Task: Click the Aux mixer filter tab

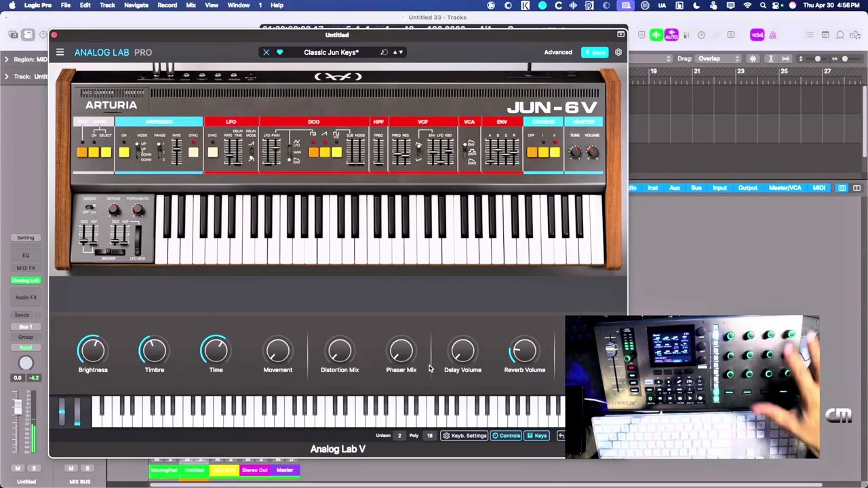Action: tap(674, 188)
